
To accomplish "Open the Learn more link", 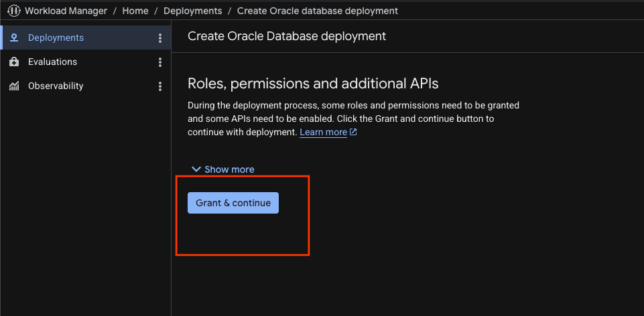I will (323, 132).
